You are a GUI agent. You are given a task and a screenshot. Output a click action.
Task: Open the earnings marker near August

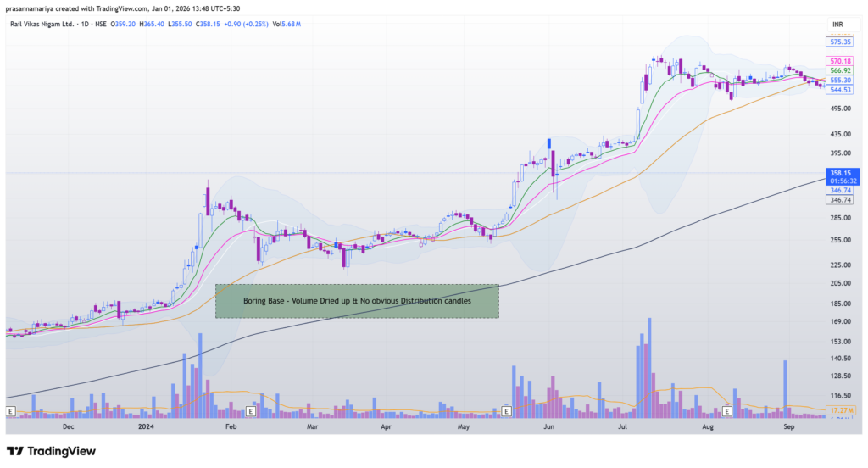728,411
